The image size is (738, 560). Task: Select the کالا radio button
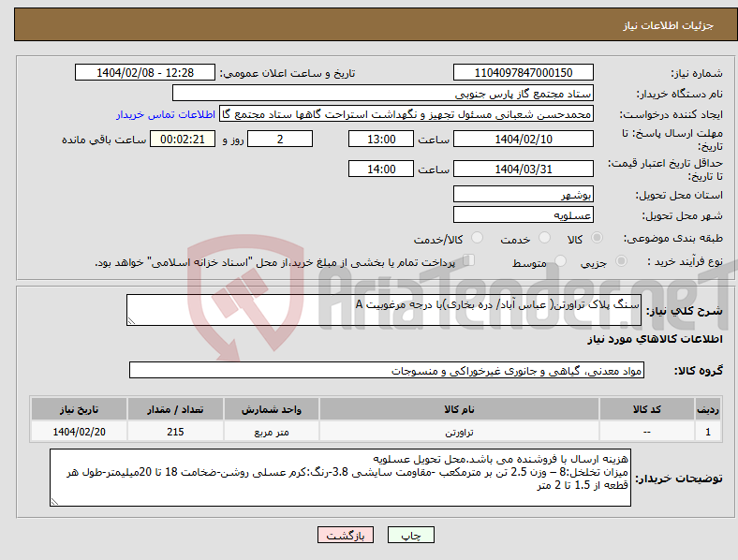(x=597, y=238)
